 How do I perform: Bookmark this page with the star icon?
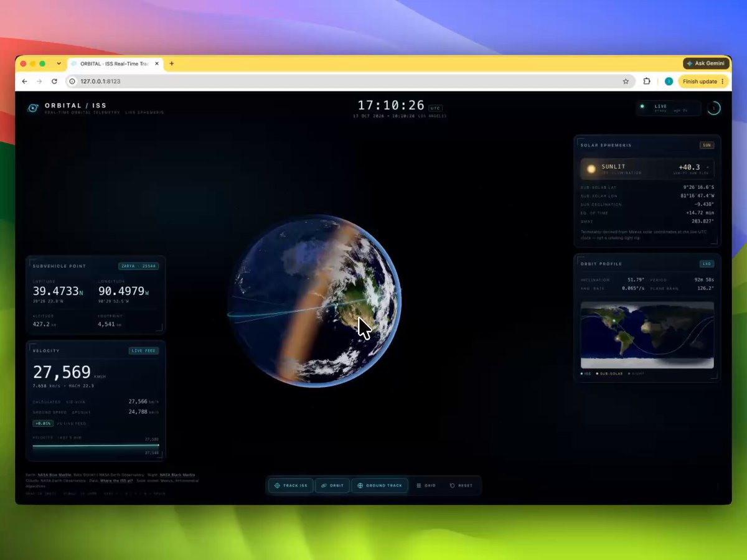626,82
